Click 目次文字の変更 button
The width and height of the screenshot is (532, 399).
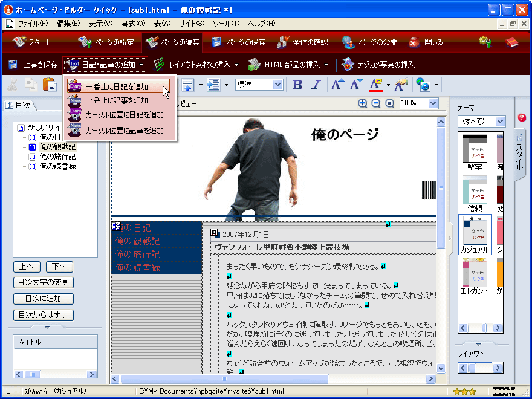(44, 282)
